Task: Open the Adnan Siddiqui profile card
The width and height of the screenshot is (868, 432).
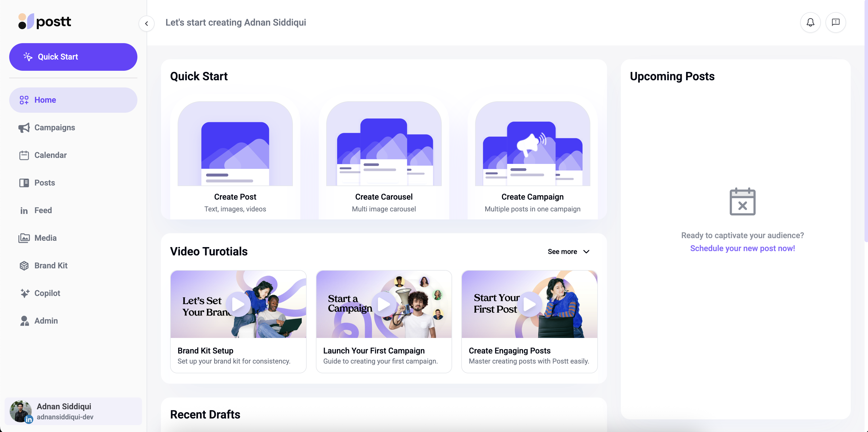Action: [73, 411]
